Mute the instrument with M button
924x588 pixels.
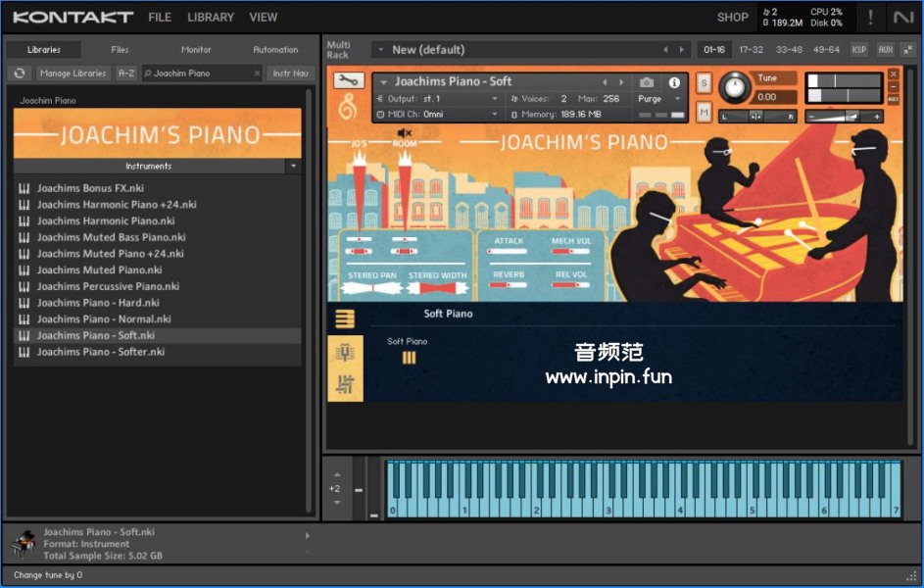[x=704, y=113]
